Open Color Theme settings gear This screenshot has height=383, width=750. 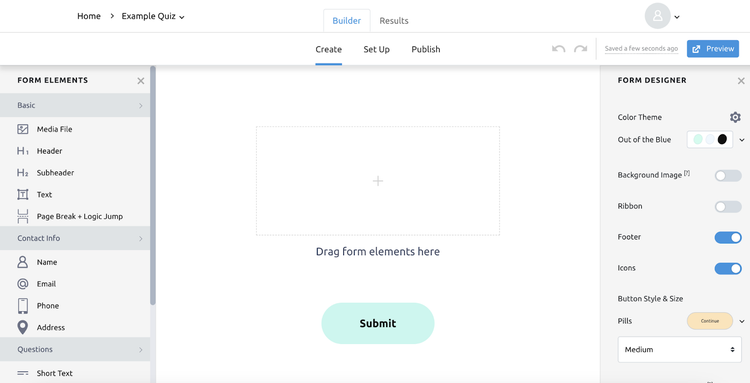pyautogui.click(x=735, y=117)
